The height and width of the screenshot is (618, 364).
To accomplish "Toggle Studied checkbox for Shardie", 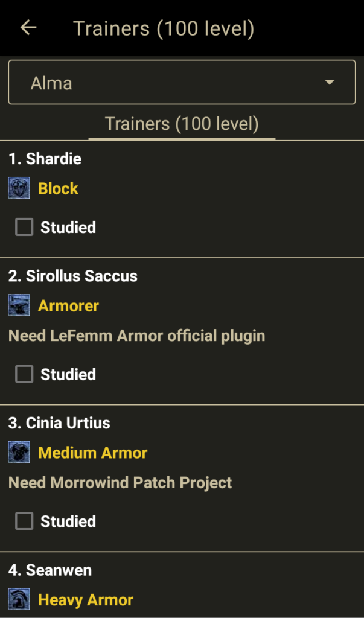I will click(x=24, y=227).
